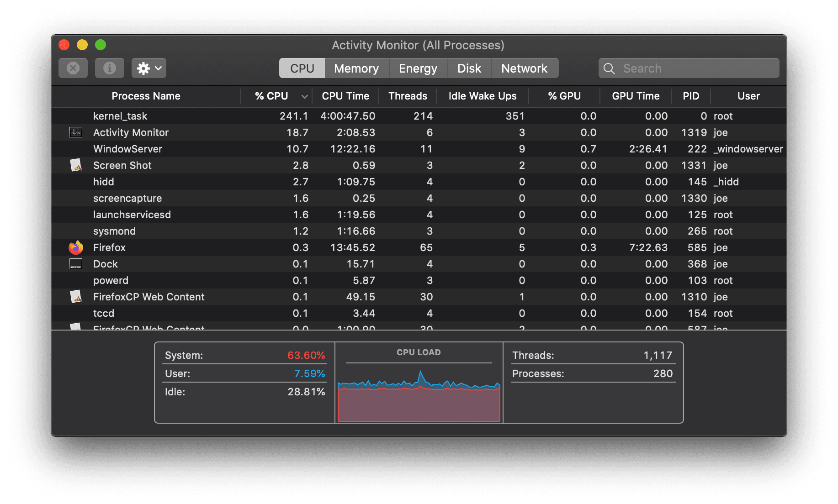Open the gear action menu dropdown

point(149,68)
